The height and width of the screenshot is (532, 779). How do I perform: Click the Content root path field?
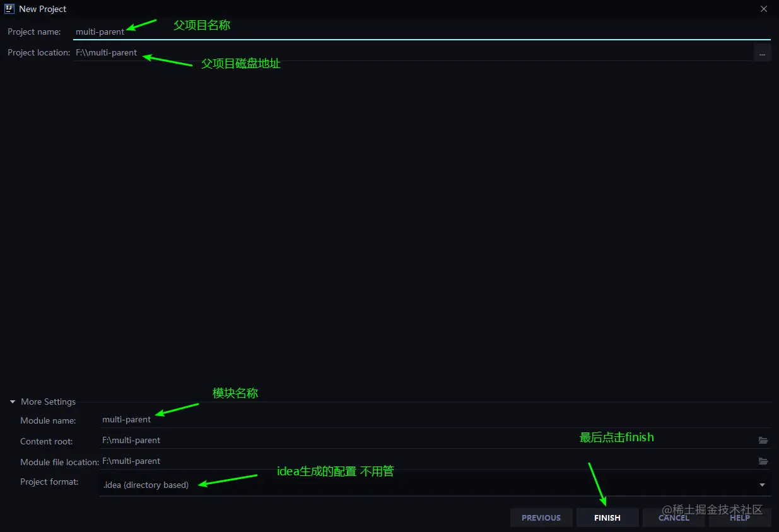[x=427, y=440]
